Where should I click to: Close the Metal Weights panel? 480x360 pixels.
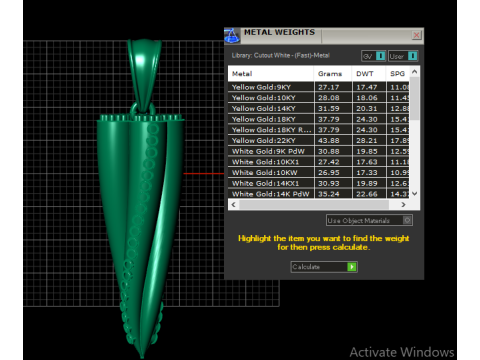coord(416,35)
